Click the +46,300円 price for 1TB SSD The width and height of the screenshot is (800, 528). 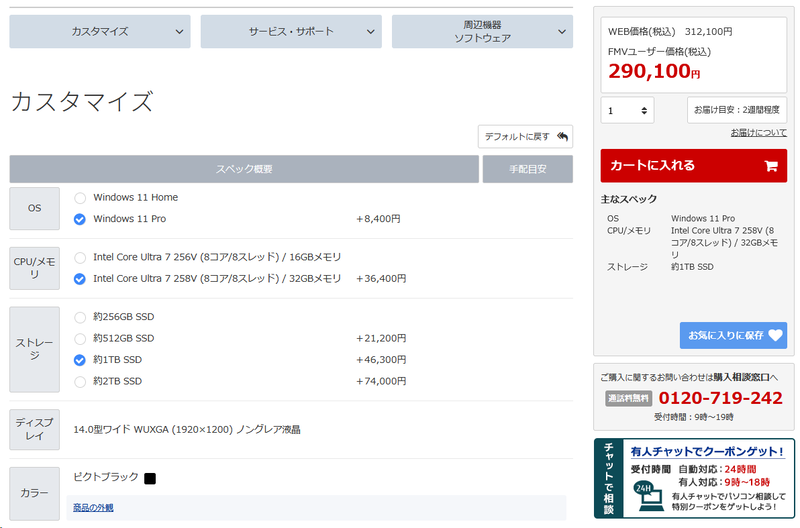point(381,360)
